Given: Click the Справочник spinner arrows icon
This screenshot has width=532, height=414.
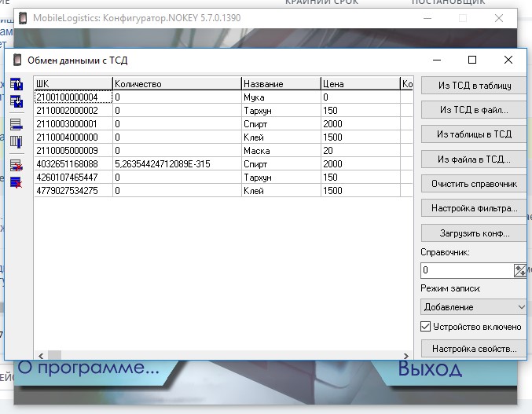Looking at the screenshot, I should (x=519, y=270).
